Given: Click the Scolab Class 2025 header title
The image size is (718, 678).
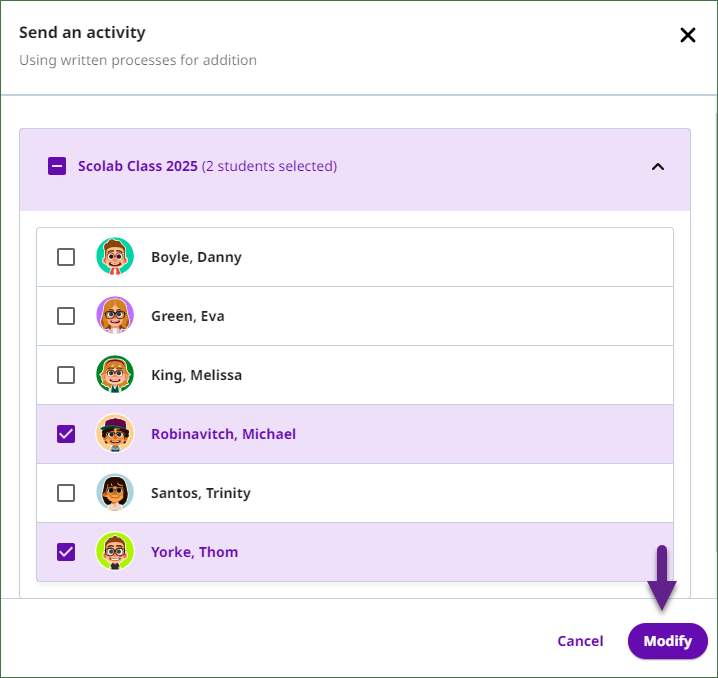Looking at the screenshot, I should [x=138, y=166].
